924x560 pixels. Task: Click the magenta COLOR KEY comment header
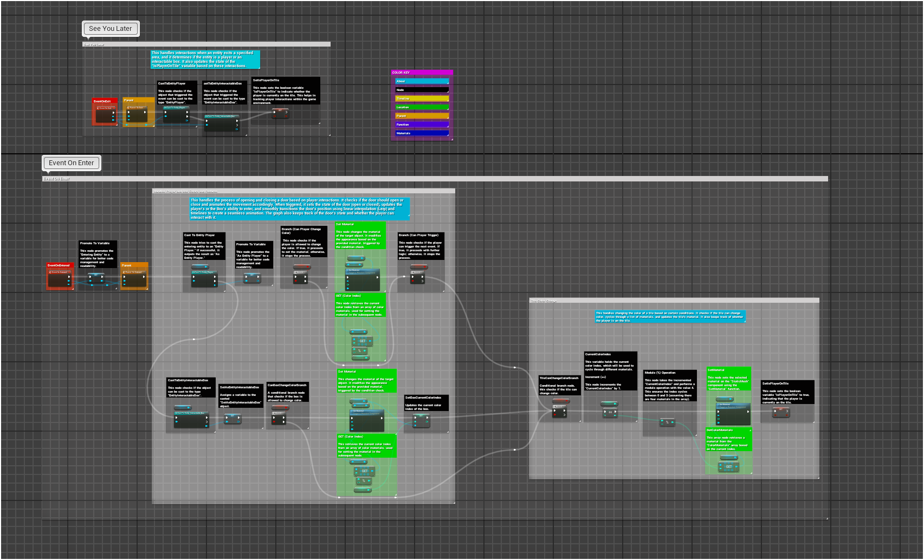(422, 72)
